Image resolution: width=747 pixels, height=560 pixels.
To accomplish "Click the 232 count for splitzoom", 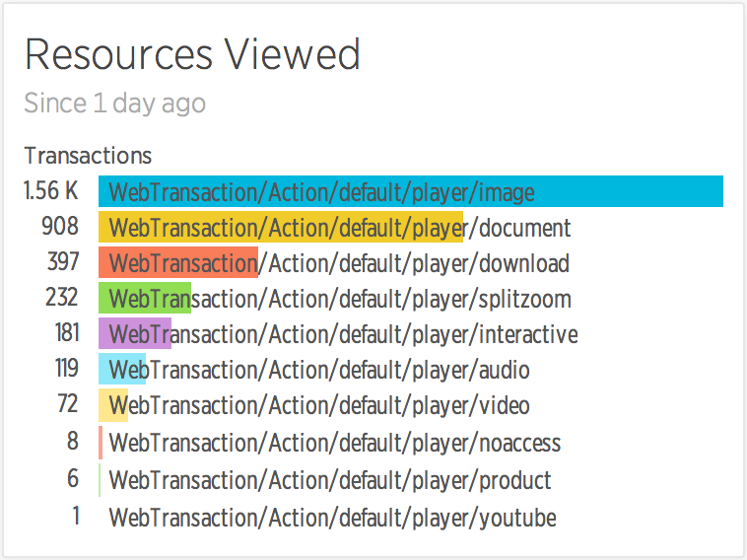I will (62, 297).
